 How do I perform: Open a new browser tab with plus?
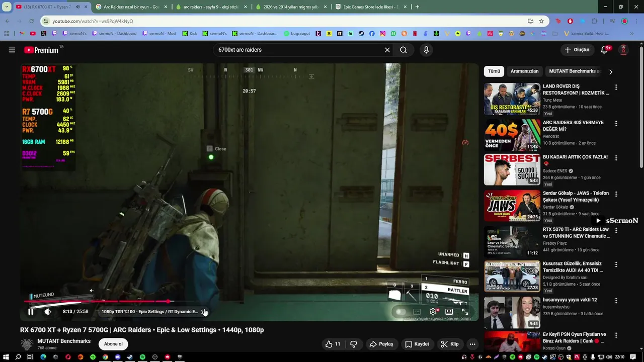[417, 7]
